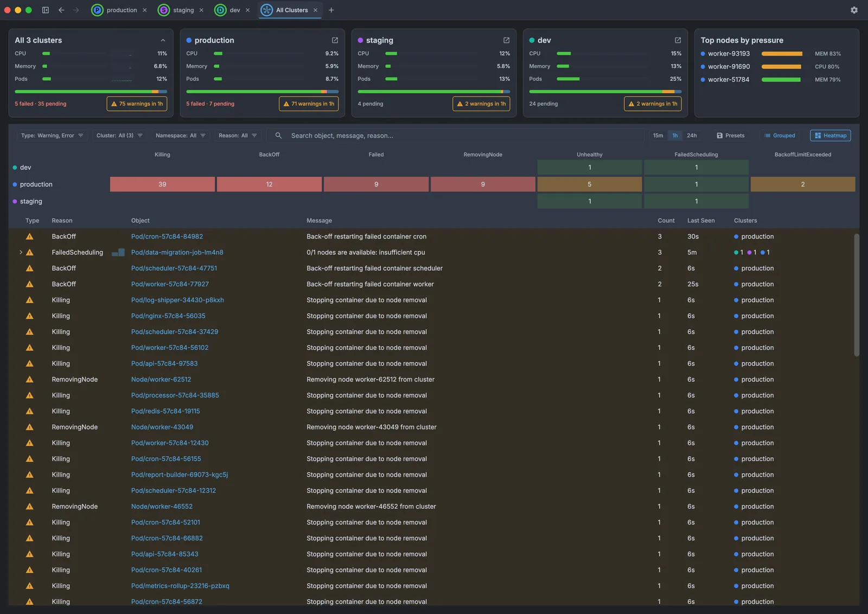Viewport: 868px width, 614px height.
Task: Switch to the production tab
Action: point(120,10)
